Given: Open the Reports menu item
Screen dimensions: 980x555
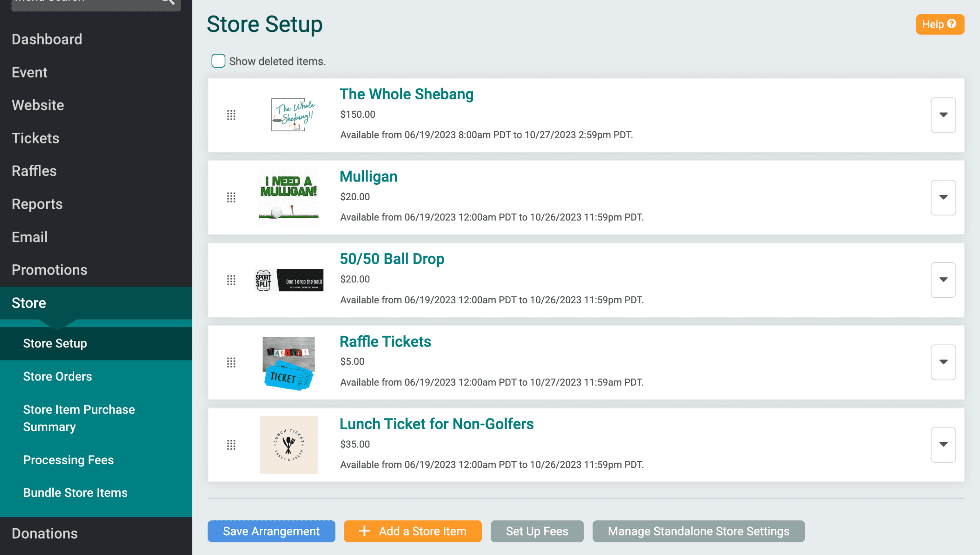Looking at the screenshot, I should pyautogui.click(x=37, y=204).
